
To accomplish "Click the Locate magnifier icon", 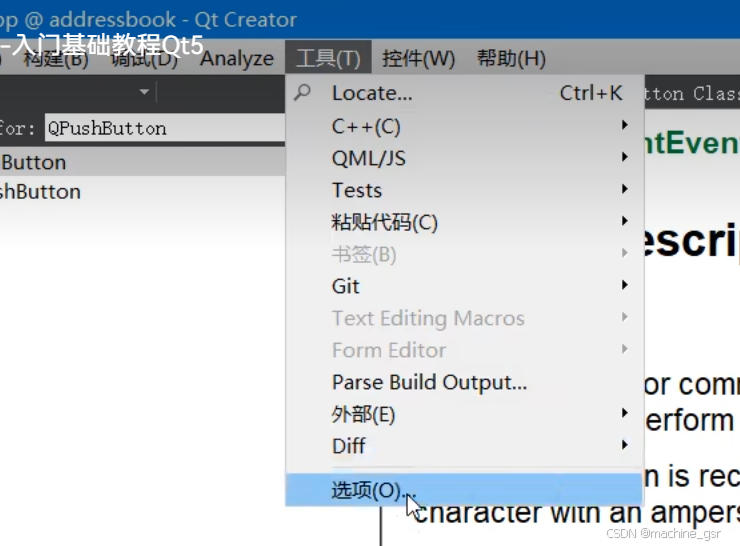I will 303,92.
